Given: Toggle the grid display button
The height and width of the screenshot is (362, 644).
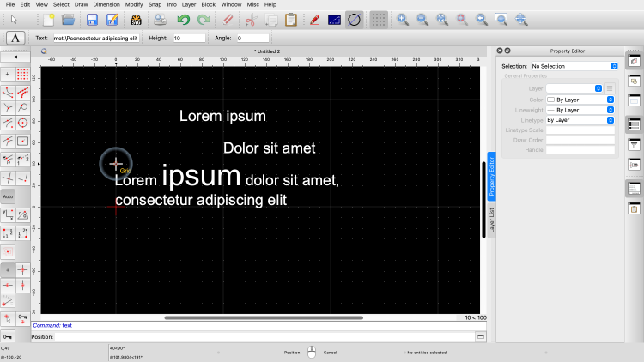Looking at the screenshot, I should point(378,20).
